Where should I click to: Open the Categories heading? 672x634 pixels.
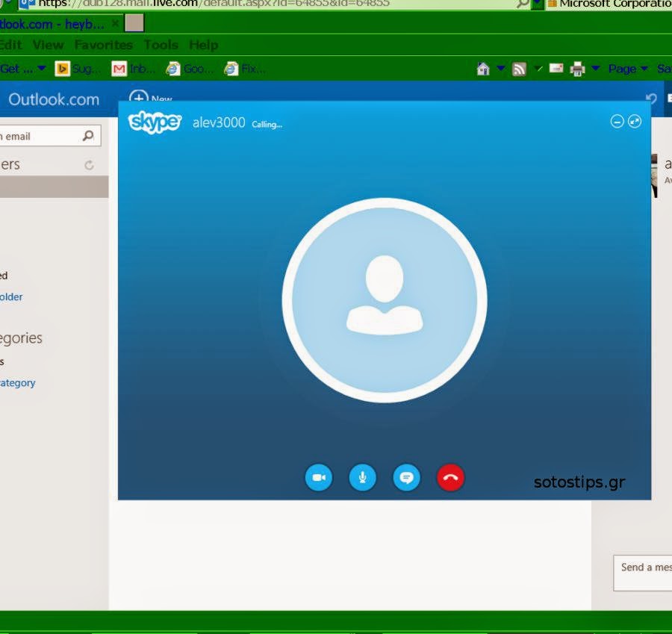[x=21, y=338]
